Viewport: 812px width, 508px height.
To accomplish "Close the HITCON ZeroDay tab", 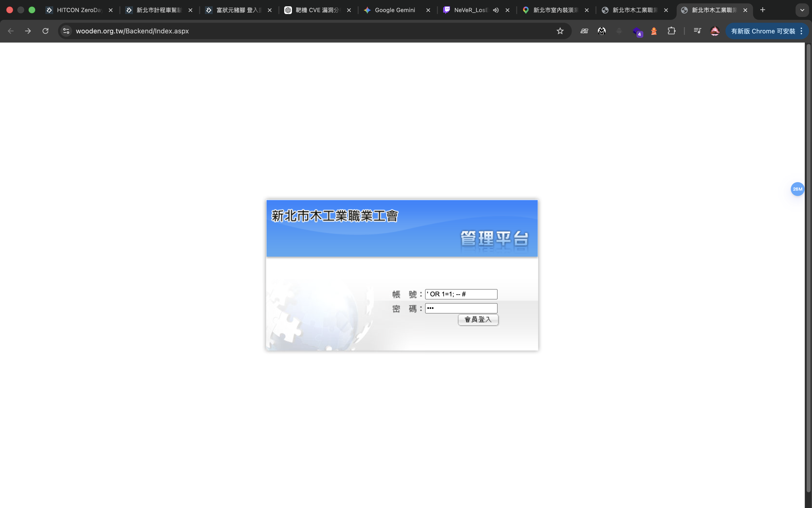I will (111, 10).
